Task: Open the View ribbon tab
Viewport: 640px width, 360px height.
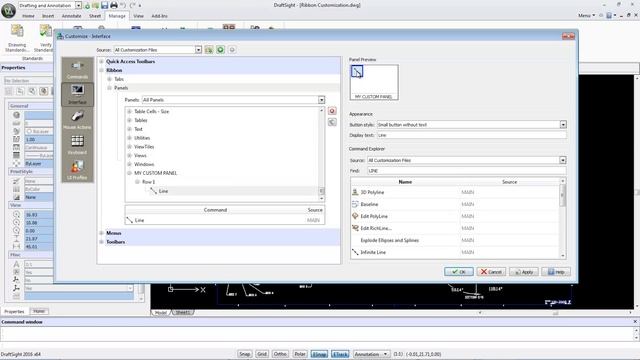Action: (x=138, y=16)
